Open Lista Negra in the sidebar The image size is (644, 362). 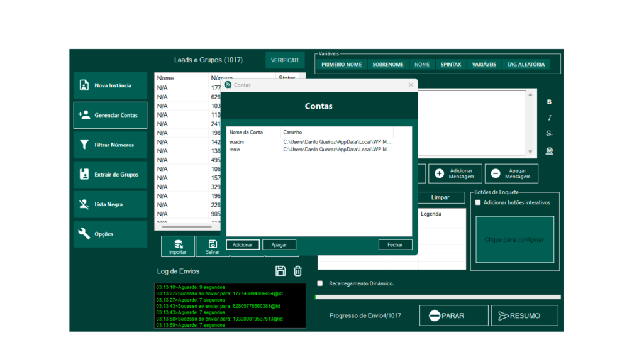110,204
